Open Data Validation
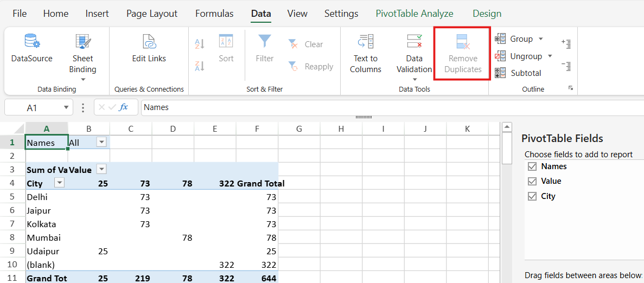This screenshot has height=283, width=644. (414, 54)
